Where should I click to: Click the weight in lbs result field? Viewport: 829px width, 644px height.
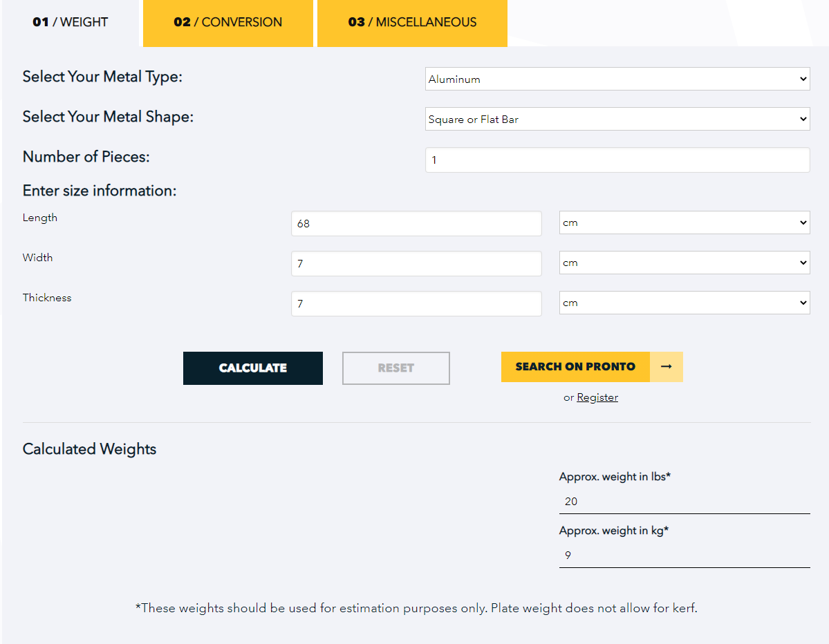pos(684,502)
